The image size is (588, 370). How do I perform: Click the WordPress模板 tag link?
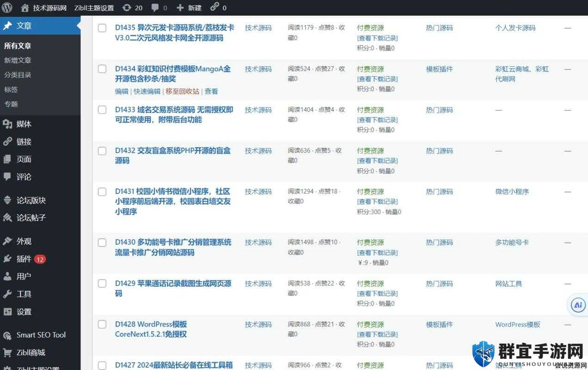(x=518, y=324)
